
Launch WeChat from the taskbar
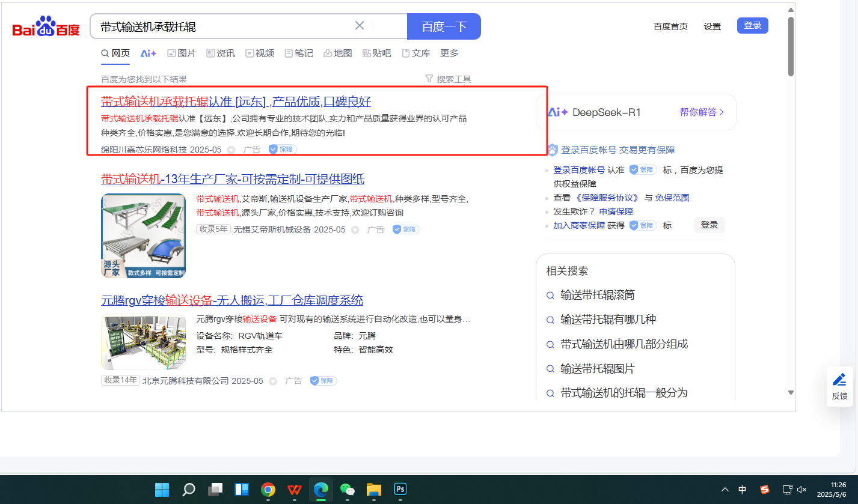click(x=347, y=490)
